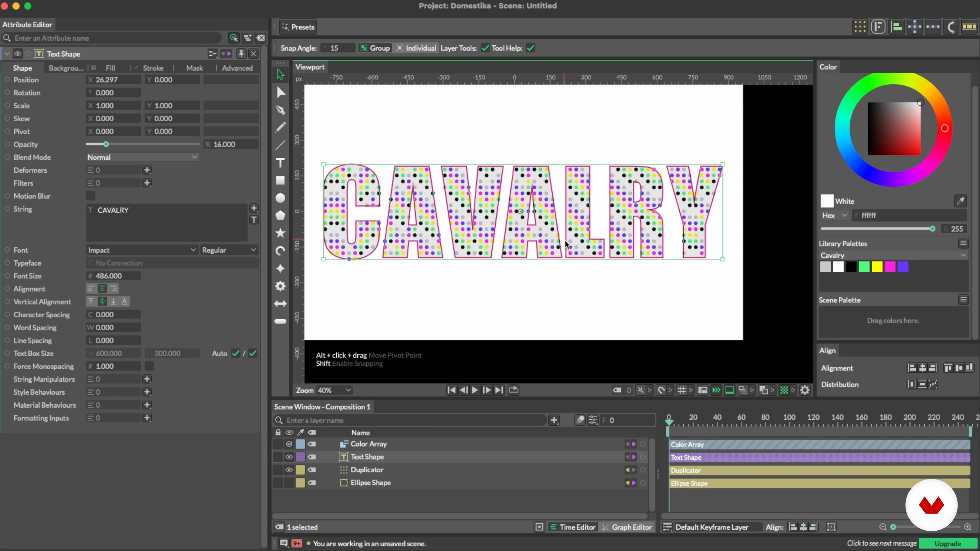Add a Filter with the plus icon
The width and height of the screenshot is (980, 551).
147,183
